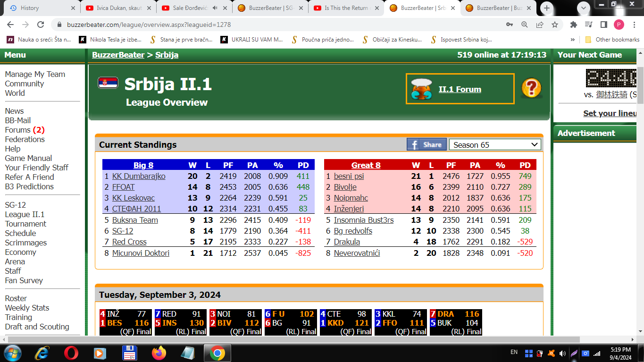
Task: Open a new browser tab
Action: click(x=547, y=8)
